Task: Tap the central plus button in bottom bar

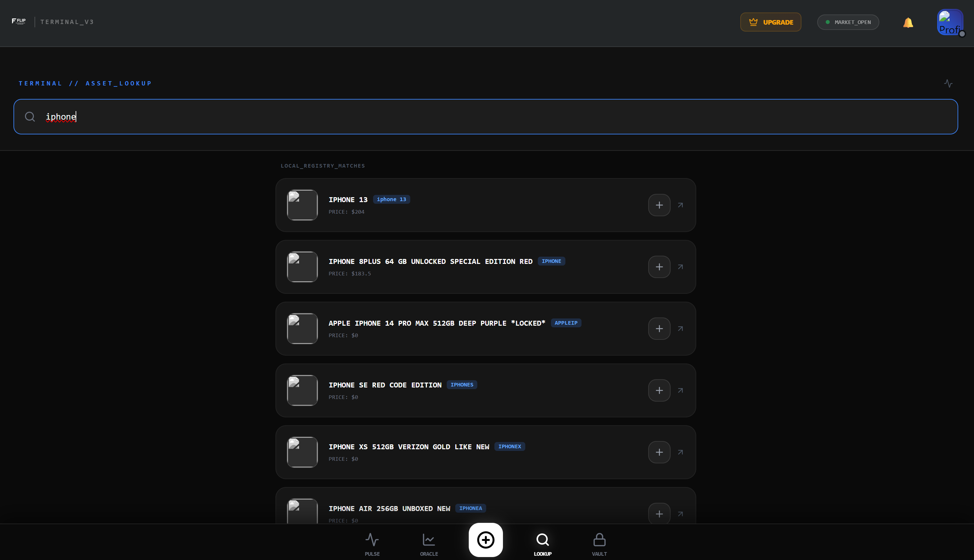Action: tap(486, 540)
